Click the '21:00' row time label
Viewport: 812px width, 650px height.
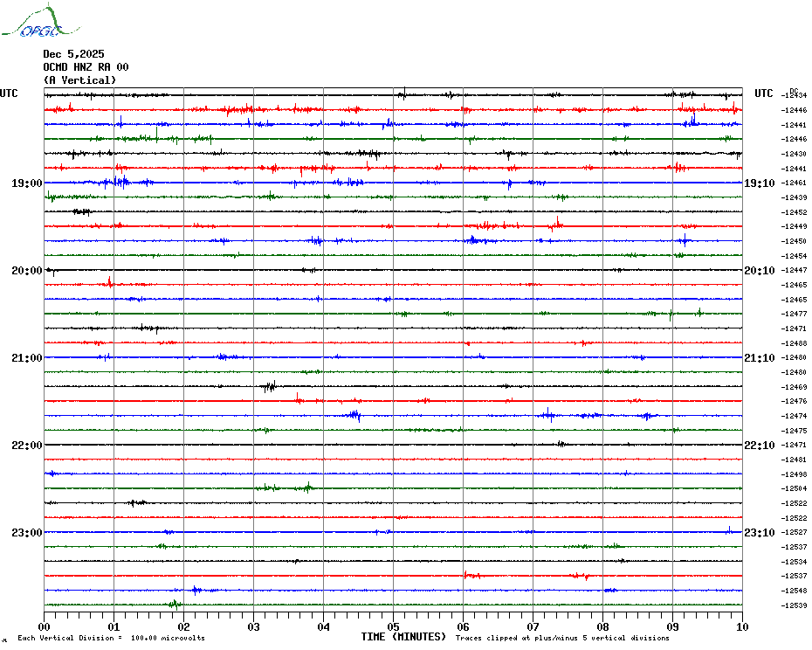coord(27,358)
